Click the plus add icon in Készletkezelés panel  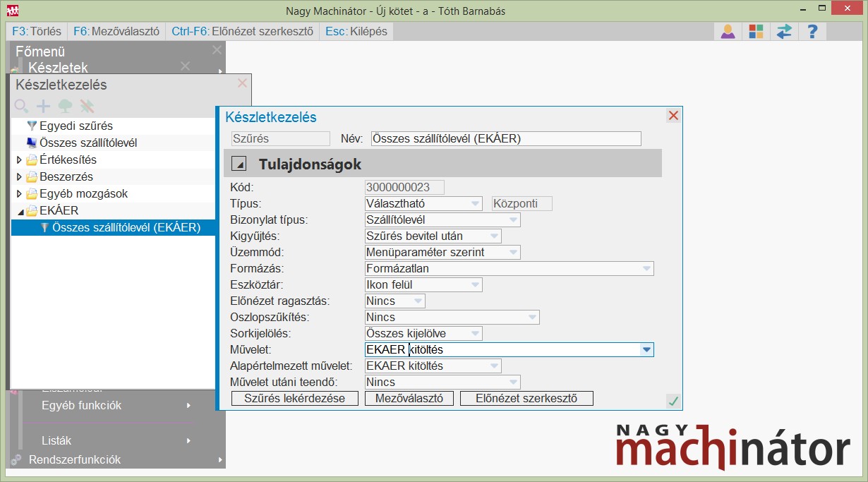click(44, 106)
